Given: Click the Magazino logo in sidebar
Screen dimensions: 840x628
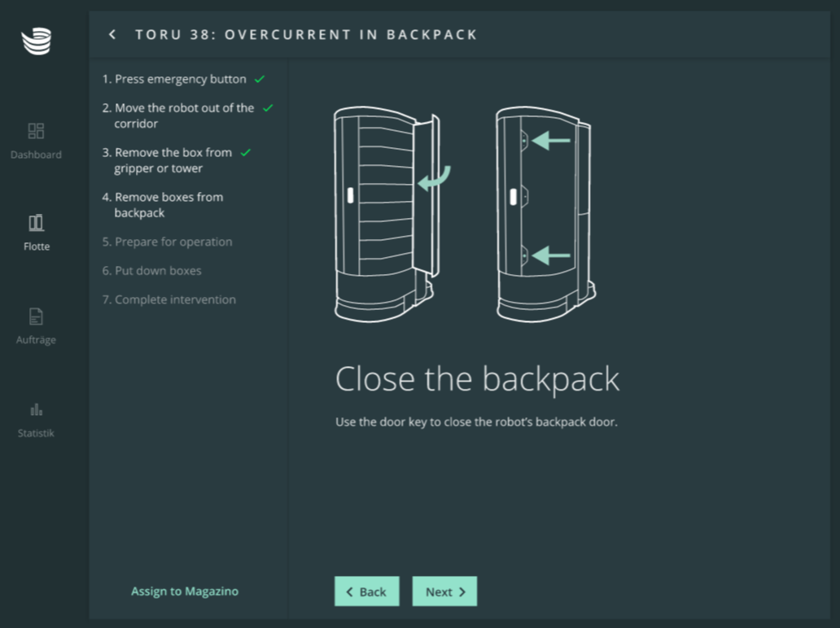Looking at the screenshot, I should click(x=36, y=41).
